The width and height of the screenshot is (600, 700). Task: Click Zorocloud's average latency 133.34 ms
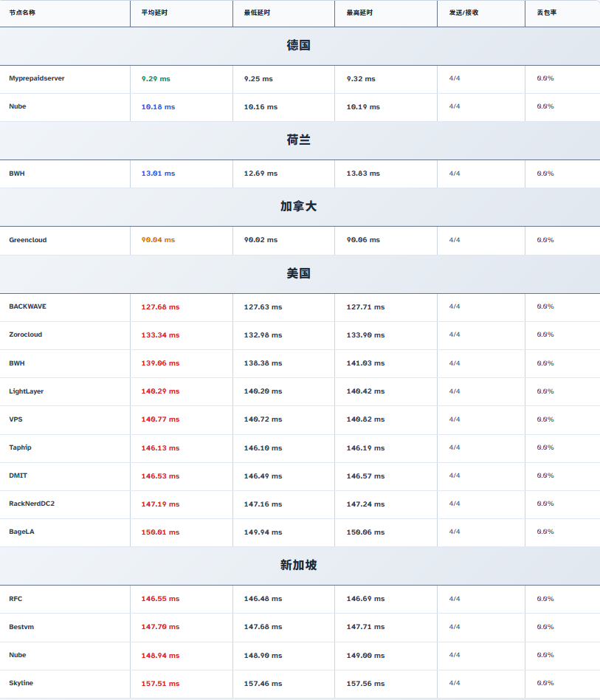160,335
